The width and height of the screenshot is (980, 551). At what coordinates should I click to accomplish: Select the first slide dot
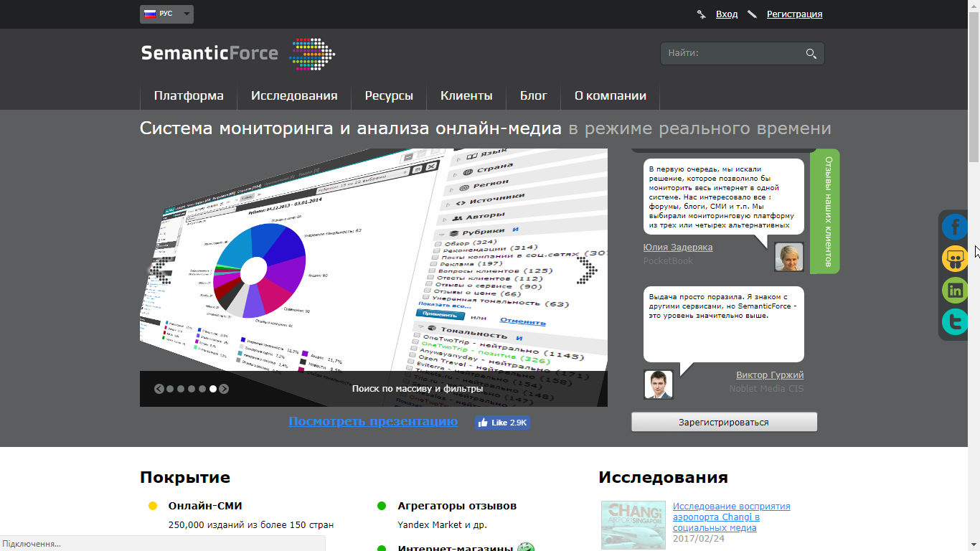(170, 389)
